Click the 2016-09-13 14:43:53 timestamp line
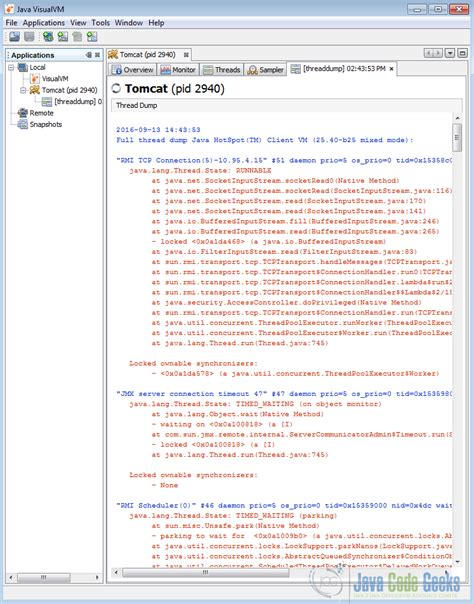 158,130
